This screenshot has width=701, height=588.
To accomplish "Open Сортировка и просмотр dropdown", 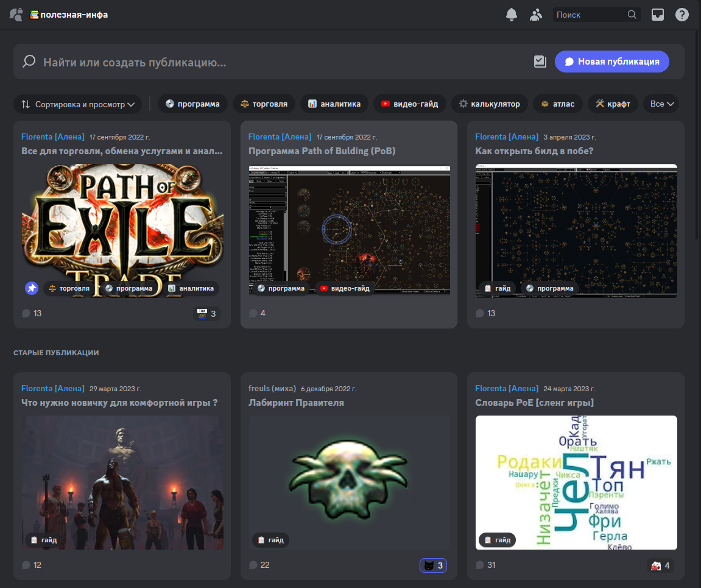I will (78, 104).
